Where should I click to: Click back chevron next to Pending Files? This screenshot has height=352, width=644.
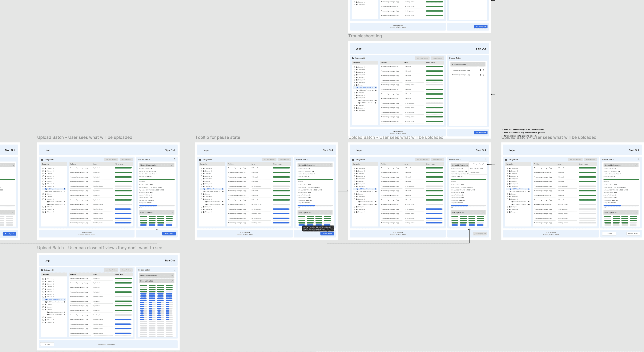pyautogui.click(x=453, y=64)
